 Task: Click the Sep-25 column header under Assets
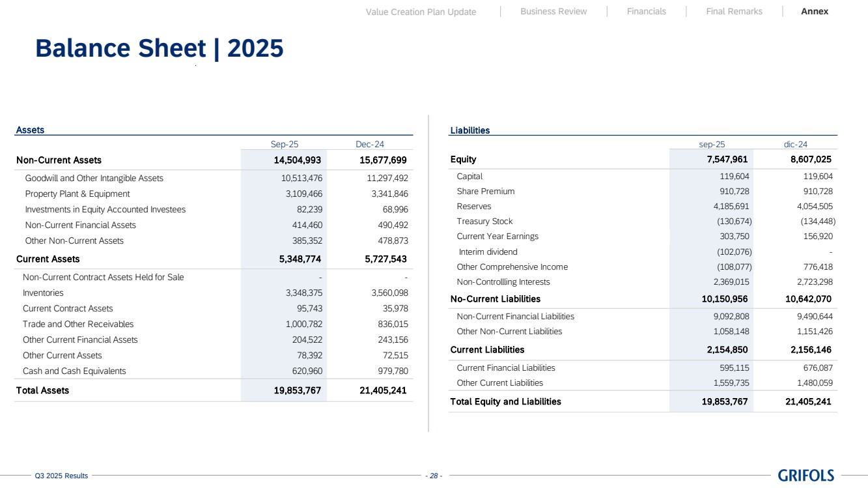click(x=285, y=145)
